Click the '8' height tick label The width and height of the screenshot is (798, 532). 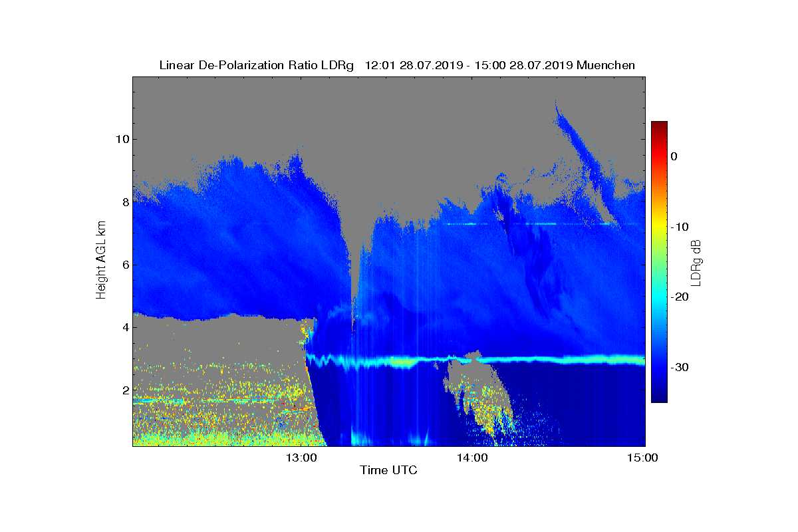pyautogui.click(x=124, y=201)
